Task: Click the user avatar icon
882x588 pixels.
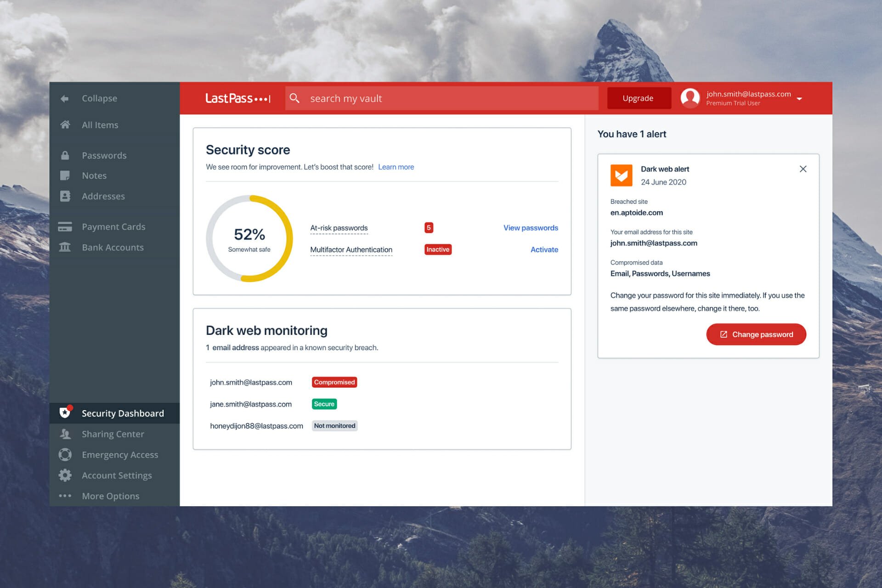Action: pyautogui.click(x=690, y=98)
